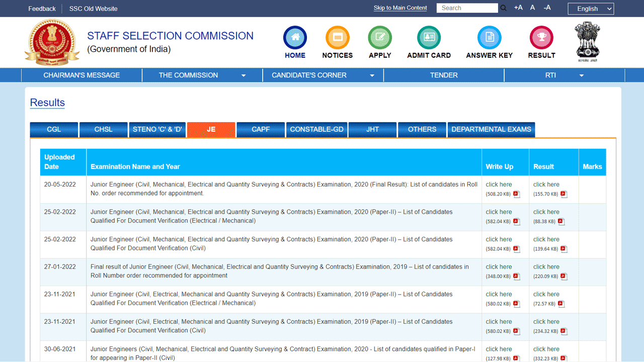644x362 pixels.
Task: Click Write Up PDF icon, 25-02-2022 Civil row
Action: 516,249
